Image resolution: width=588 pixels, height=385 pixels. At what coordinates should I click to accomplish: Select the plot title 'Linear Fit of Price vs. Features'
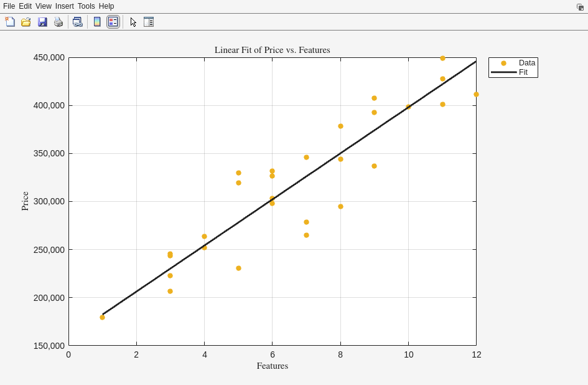coord(272,50)
